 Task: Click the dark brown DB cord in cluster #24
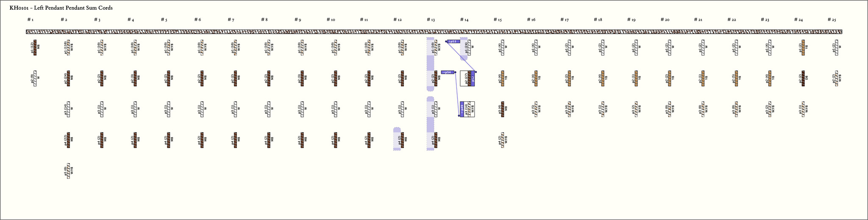803,78
